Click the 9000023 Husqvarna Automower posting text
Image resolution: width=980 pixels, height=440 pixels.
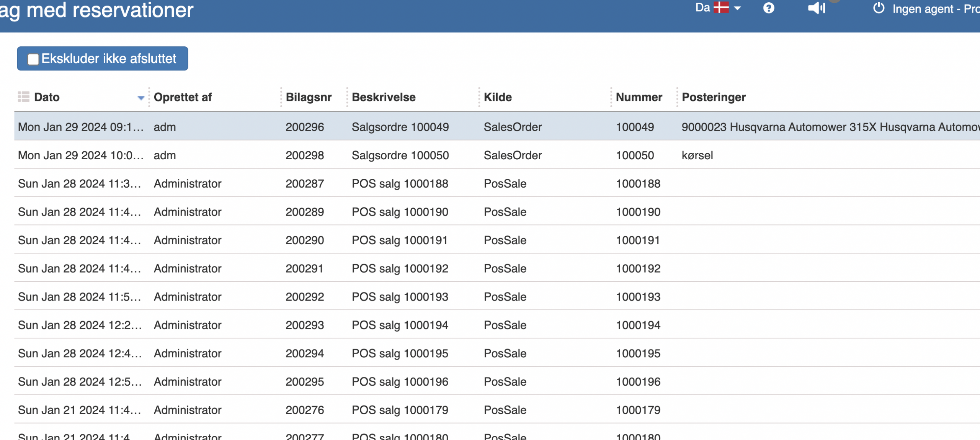click(x=831, y=127)
